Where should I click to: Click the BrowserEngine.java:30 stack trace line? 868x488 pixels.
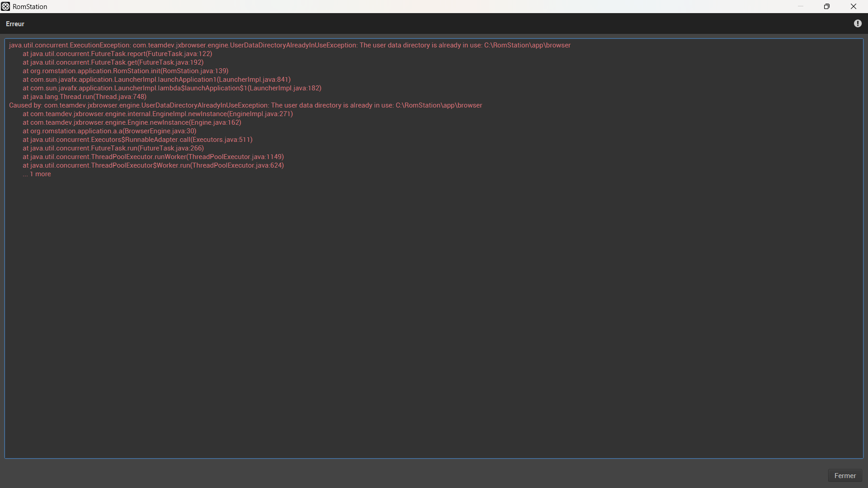[x=109, y=131]
